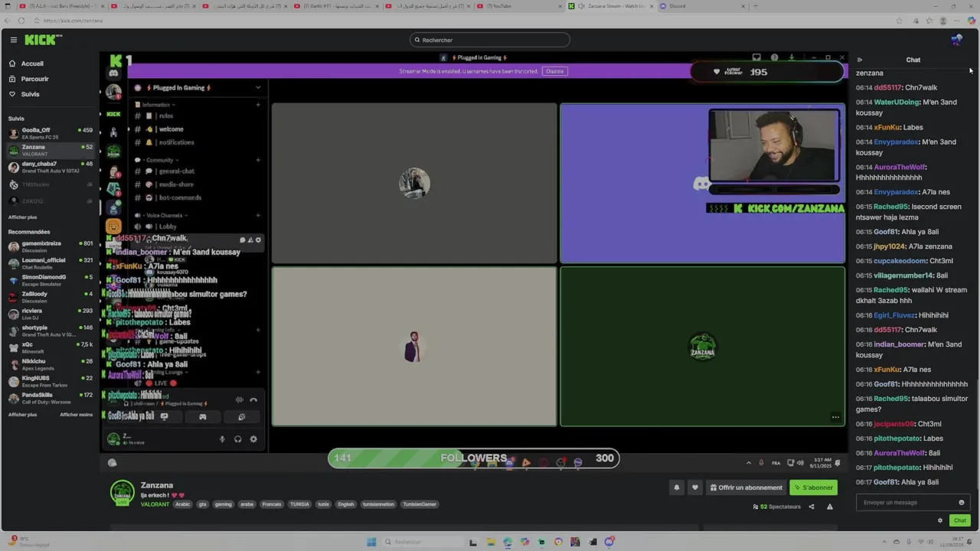Open the bot-commands channel in Discord
Screen dimensions: 980x551
pos(180,197)
